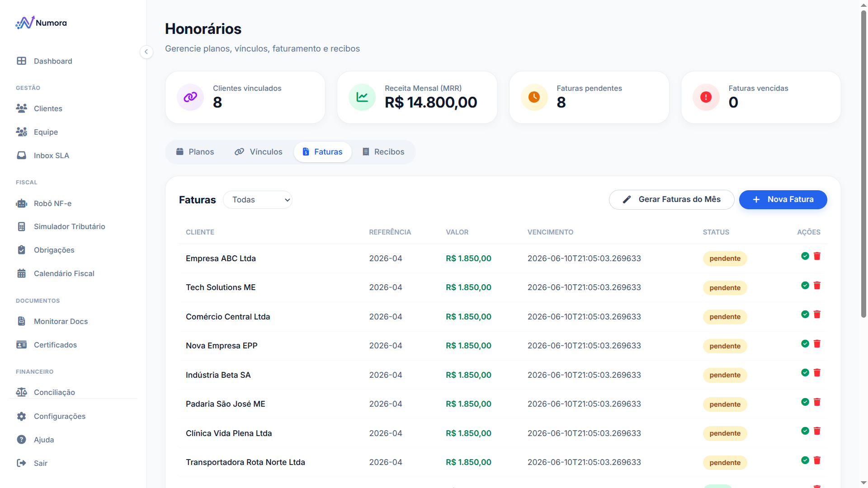Confirm payment for Indústria Beta SA
The image size is (868, 488).
click(x=805, y=373)
